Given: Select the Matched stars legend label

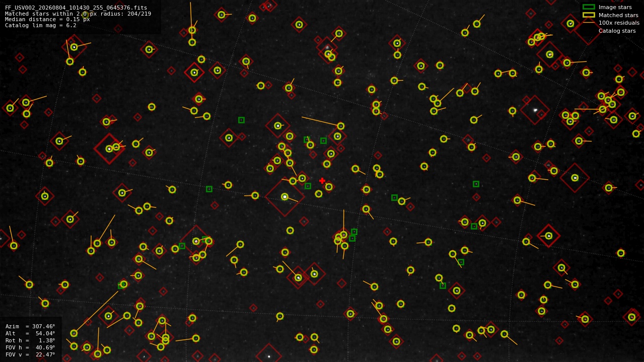Looking at the screenshot, I should click(x=618, y=15).
